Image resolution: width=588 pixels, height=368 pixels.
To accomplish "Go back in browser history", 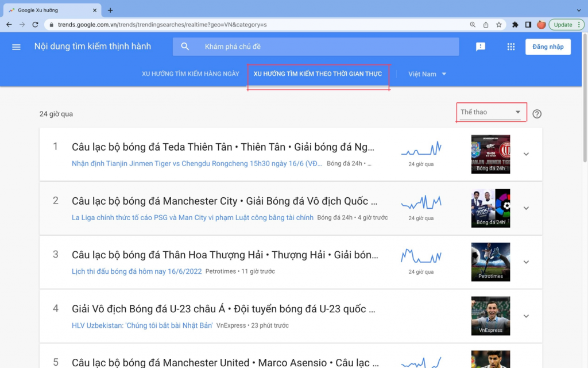I will [x=9, y=24].
